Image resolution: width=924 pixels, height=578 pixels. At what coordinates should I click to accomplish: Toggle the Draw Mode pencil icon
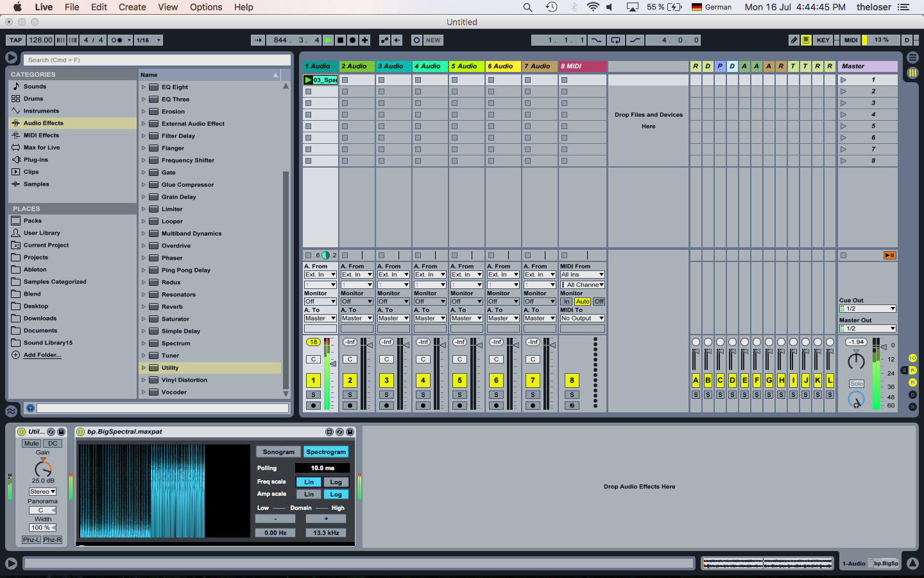click(x=794, y=40)
